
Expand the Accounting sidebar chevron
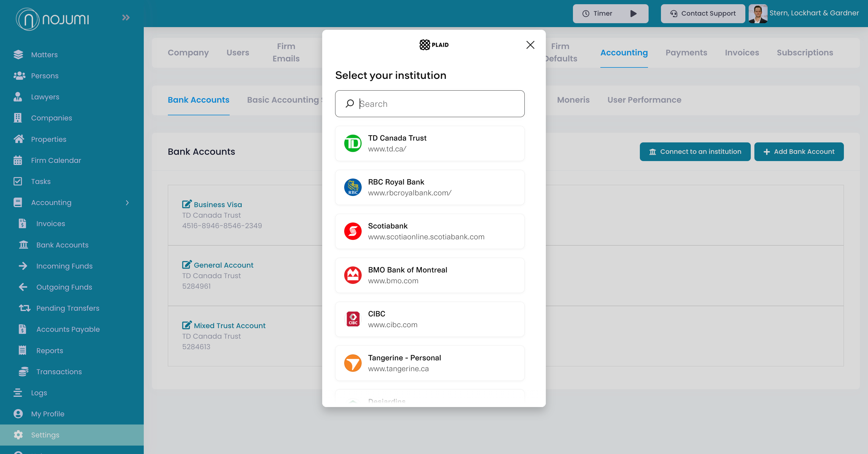click(127, 203)
